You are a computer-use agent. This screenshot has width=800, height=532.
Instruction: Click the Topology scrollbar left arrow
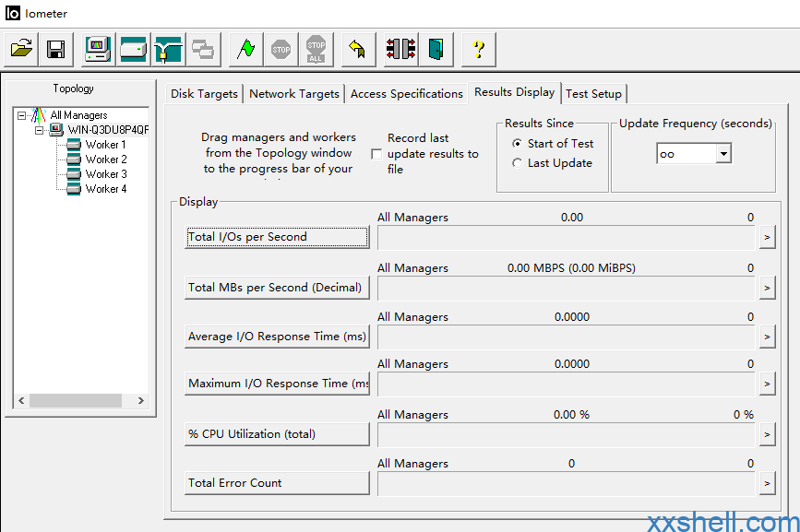pyautogui.click(x=21, y=401)
